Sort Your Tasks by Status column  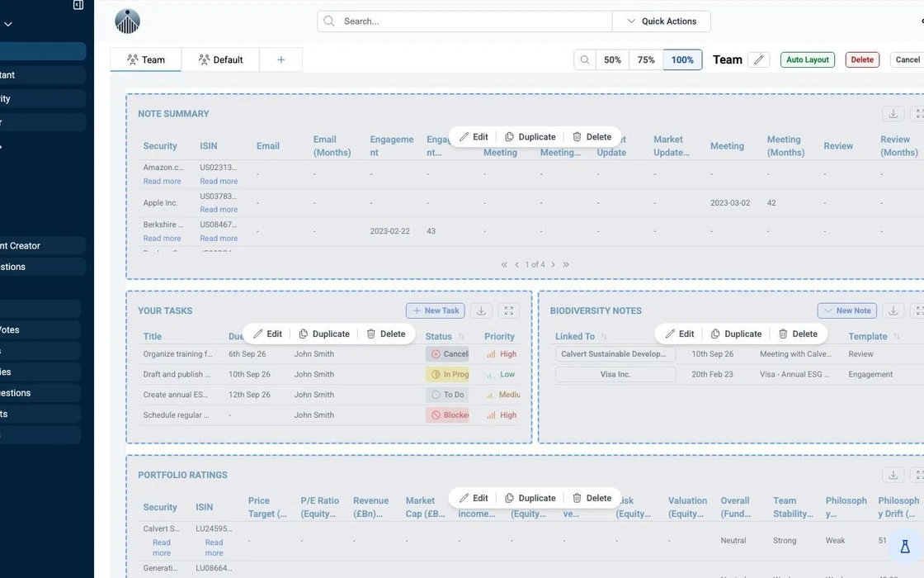coord(461,336)
